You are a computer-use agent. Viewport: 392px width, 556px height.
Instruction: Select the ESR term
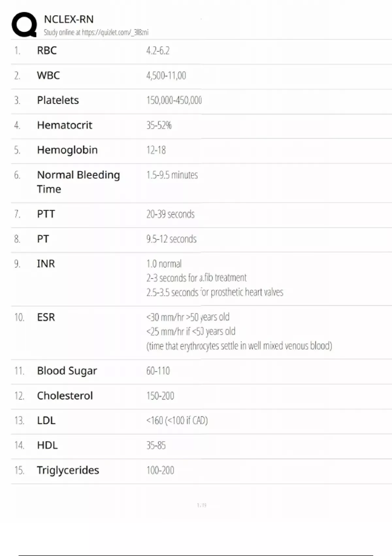coord(46,317)
